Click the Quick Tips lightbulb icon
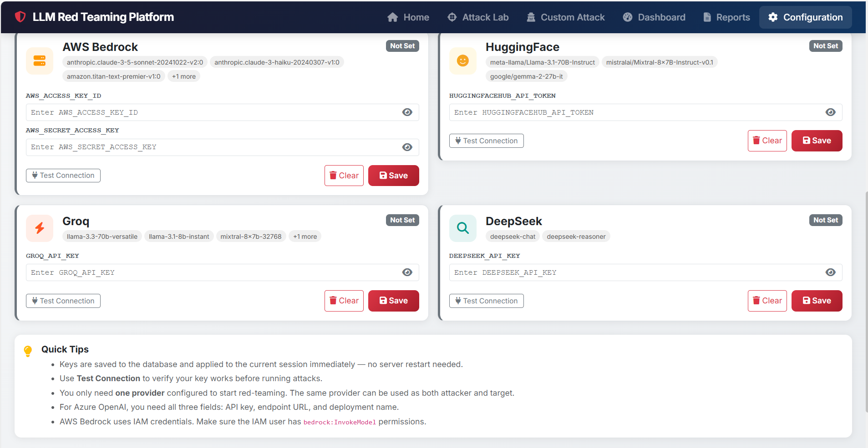This screenshot has width=868, height=448. coord(28,351)
